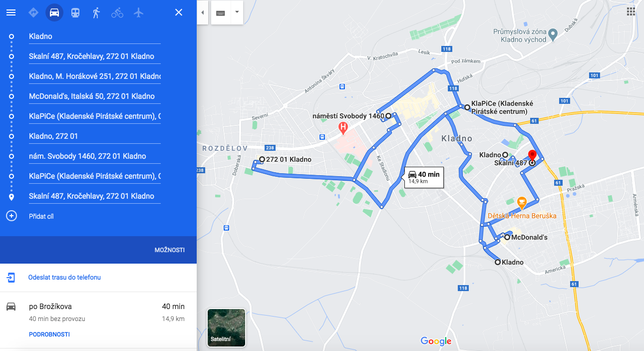Switch to Satelitní map view thumbnail
The width and height of the screenshot is (644, 351).
click(x=226, y=328)
